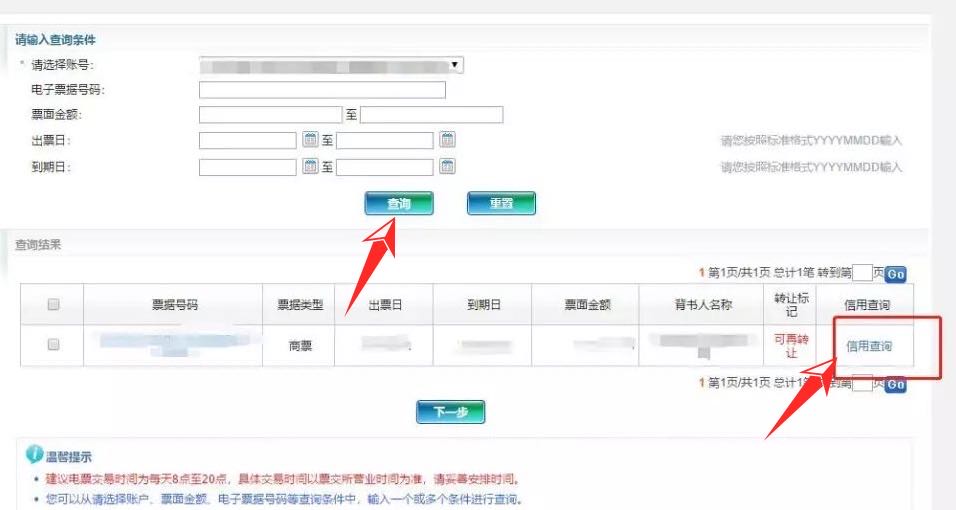Focus the 出票日 end date field

[x=385, y=140]
